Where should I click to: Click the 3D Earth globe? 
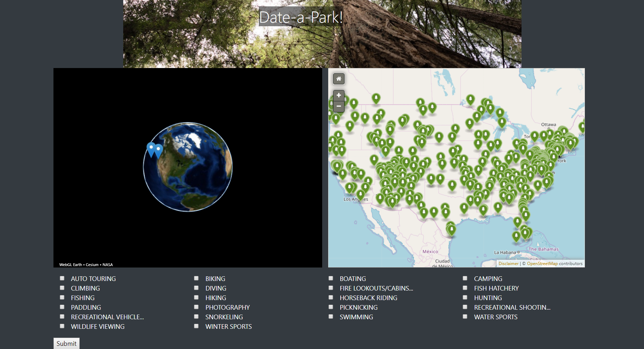pyautogui.click(x=188, y=167)
